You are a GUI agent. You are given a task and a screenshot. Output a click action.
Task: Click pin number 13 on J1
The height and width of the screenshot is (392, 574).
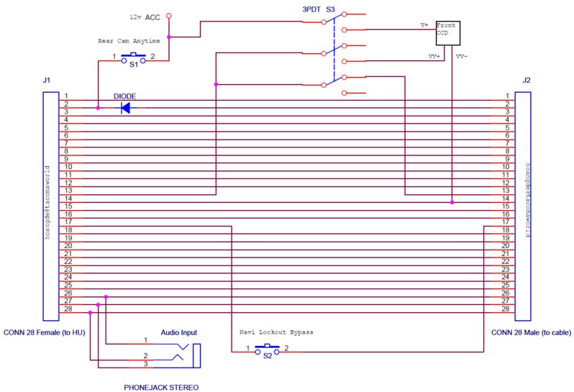[x=68, y=191]
